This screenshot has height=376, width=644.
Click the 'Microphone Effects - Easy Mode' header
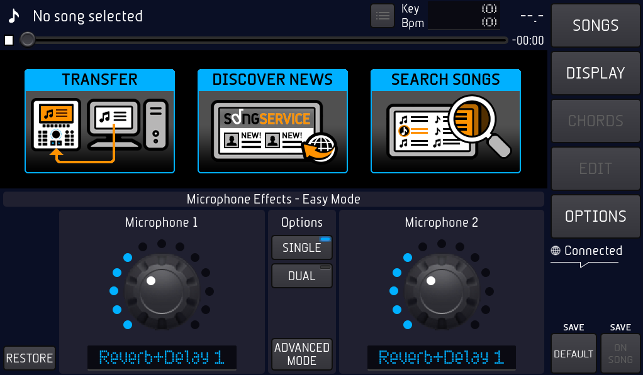(x=274, y=199)
